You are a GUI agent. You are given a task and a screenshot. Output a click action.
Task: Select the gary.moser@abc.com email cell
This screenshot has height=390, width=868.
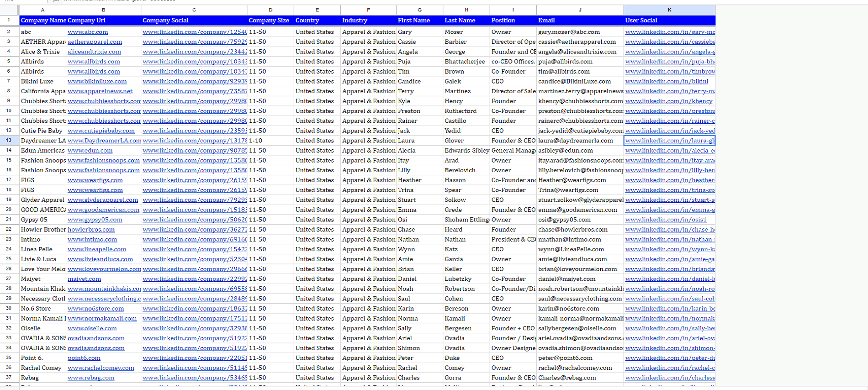[x=580, y=32]
